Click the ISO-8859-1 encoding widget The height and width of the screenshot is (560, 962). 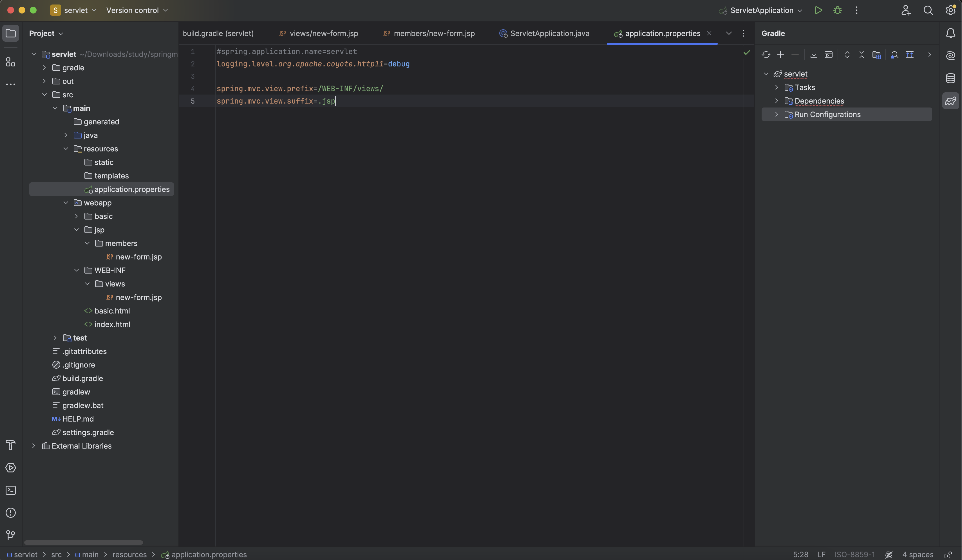click(x=855, y=555)
